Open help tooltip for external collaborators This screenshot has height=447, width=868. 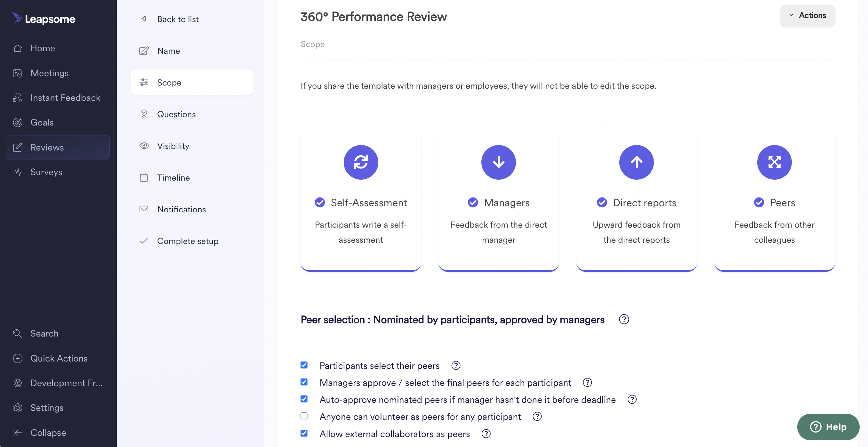486,434
